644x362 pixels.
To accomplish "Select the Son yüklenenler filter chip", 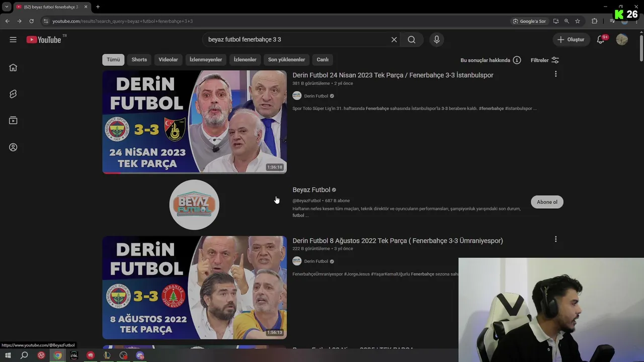I will pyautogui.click(x=286, y=59).
